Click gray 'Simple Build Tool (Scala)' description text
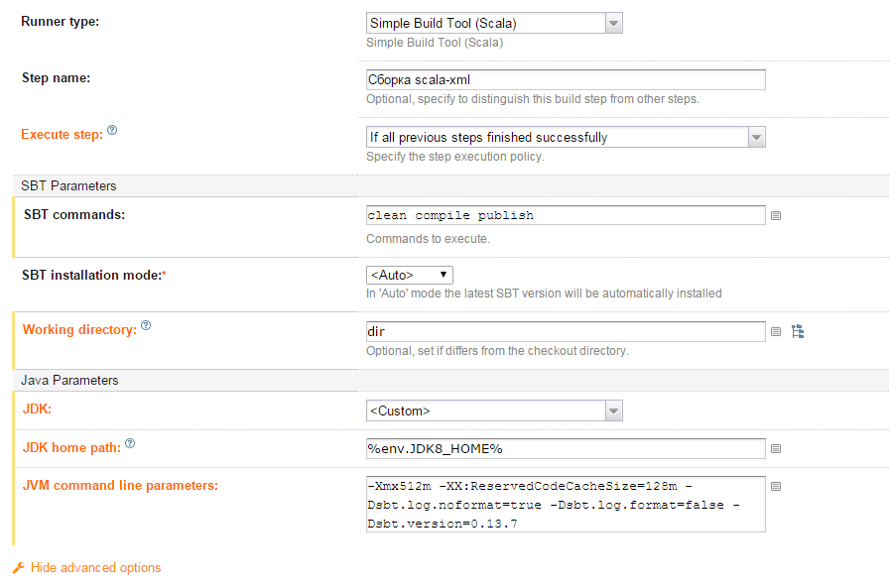 pyautogui.click(x=435, y=43)
